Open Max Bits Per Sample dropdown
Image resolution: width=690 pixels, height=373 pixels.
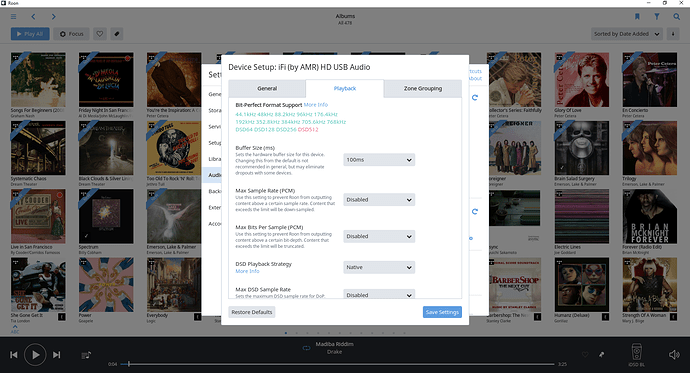pyautogui.click(x=379, y=236)
